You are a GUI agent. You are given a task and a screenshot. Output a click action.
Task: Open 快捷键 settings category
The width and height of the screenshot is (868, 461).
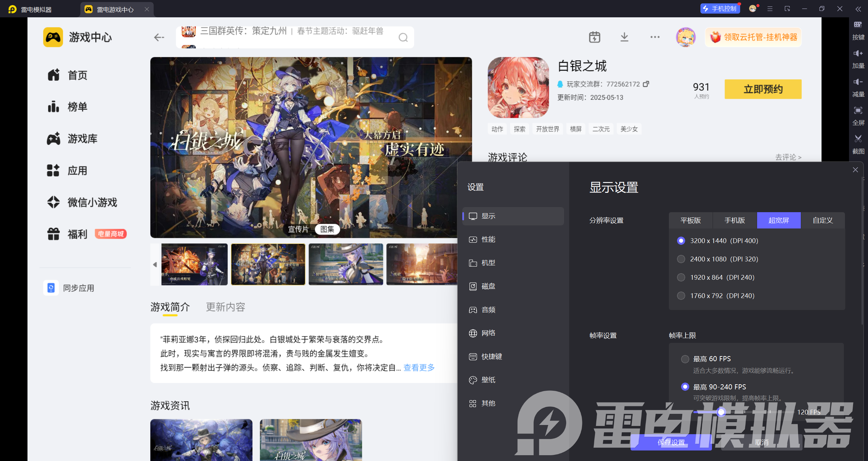click(513, 356)
